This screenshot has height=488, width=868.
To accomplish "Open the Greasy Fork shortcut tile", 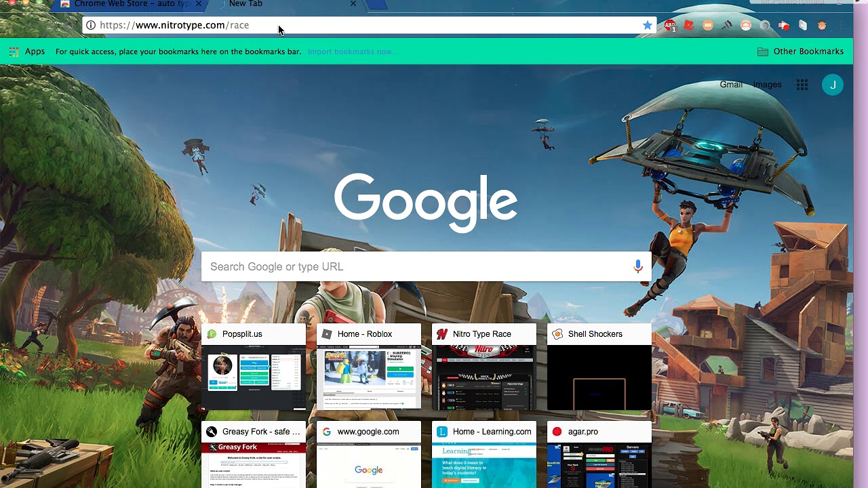I will [254, 455].
